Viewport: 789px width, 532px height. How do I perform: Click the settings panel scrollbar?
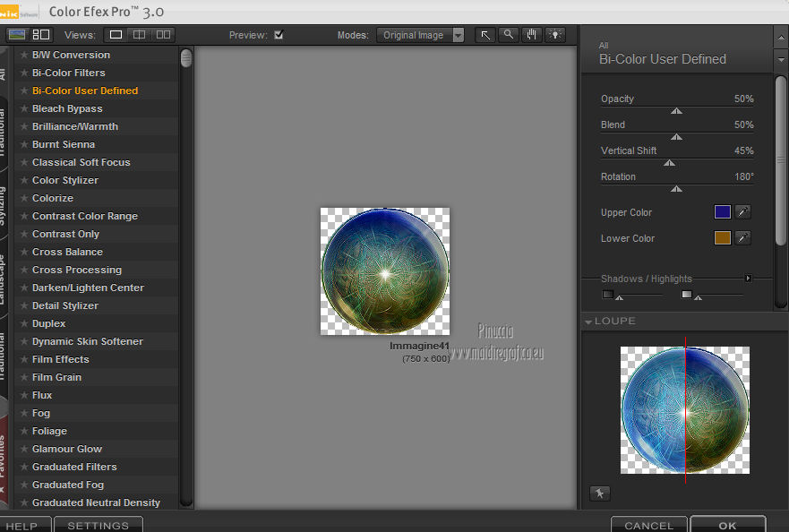(x=780, y=161)
